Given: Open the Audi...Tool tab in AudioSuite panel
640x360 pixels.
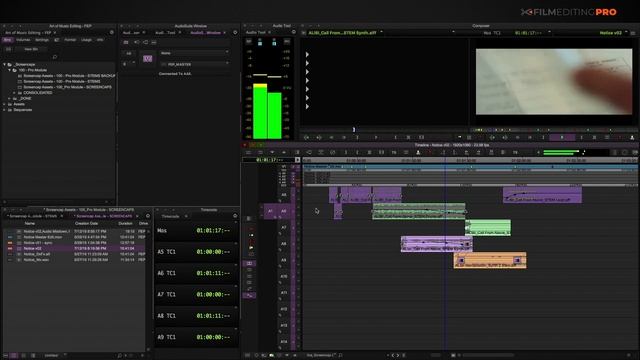Looking at the screenshot, I should (165, 33).
